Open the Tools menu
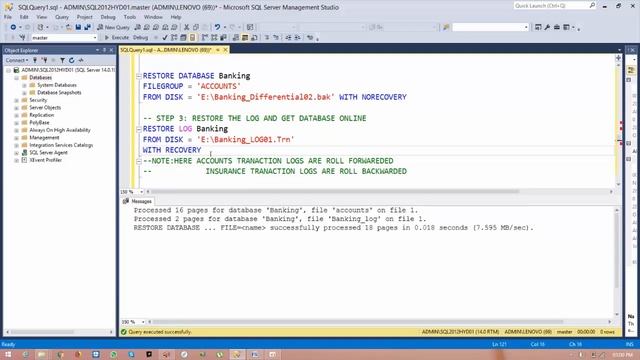The image size is (640, 360). tap(130, 17)
